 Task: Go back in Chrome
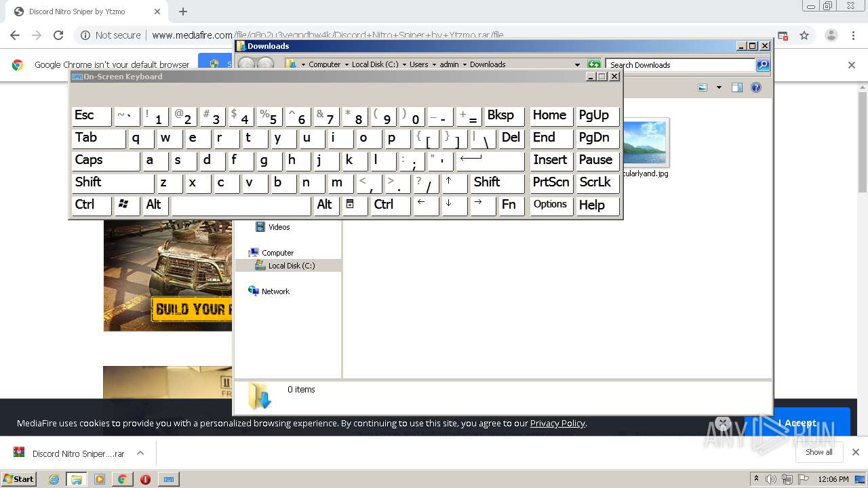coord(15,35)
